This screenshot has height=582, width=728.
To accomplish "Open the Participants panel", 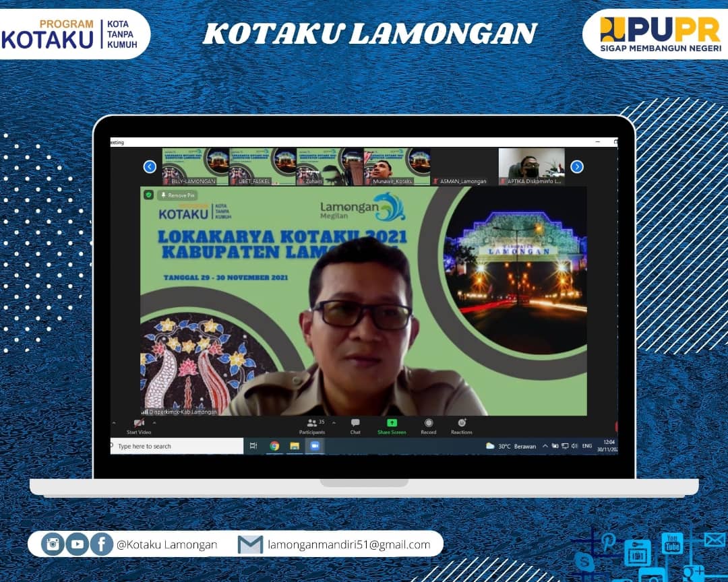I will point(312,426).
